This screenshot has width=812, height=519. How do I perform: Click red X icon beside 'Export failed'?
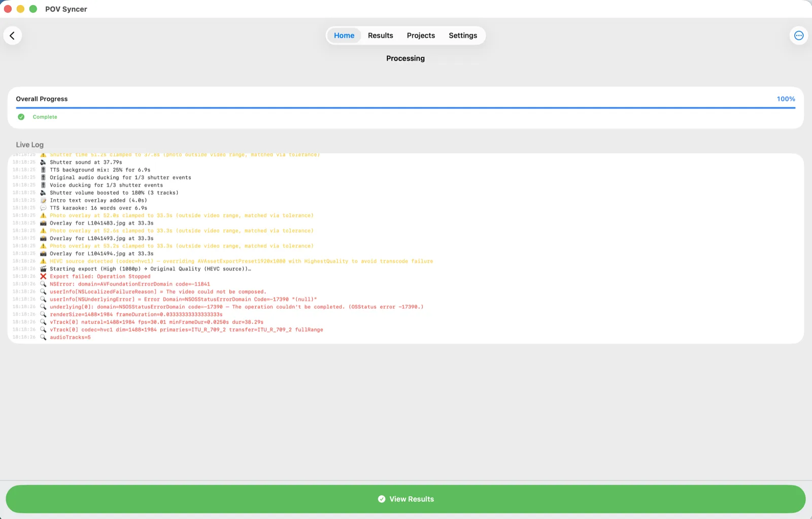point(43,276)
